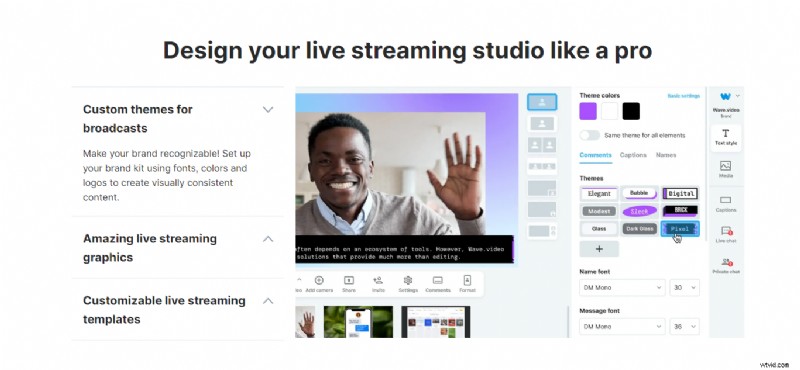Expand Custom themes for broadcasts section
The height and width of the screenshot is (370, 800).
268,109
